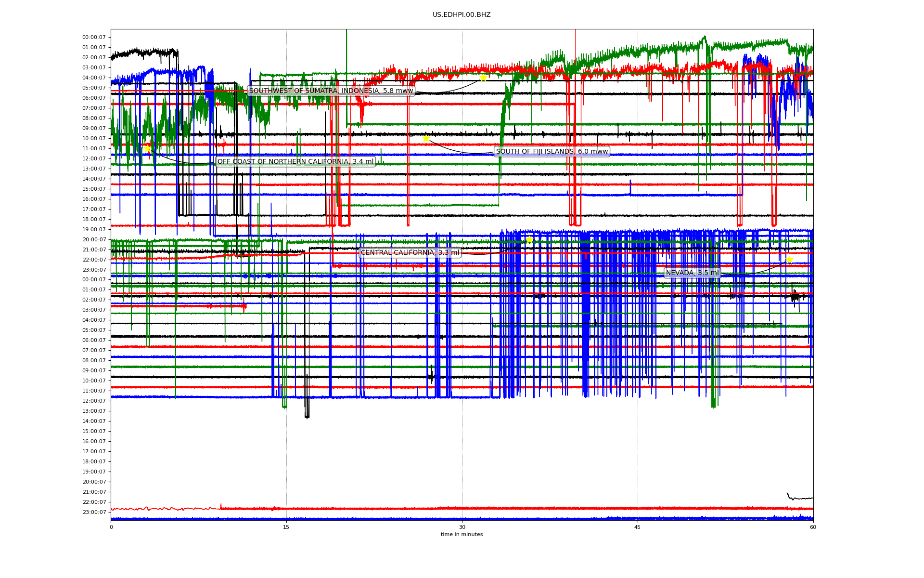Viewport: 924px width, 578px height.
Task: Click the 14:00:07 label in lower half
Action: pyautogui.click(x=94, y=421)
